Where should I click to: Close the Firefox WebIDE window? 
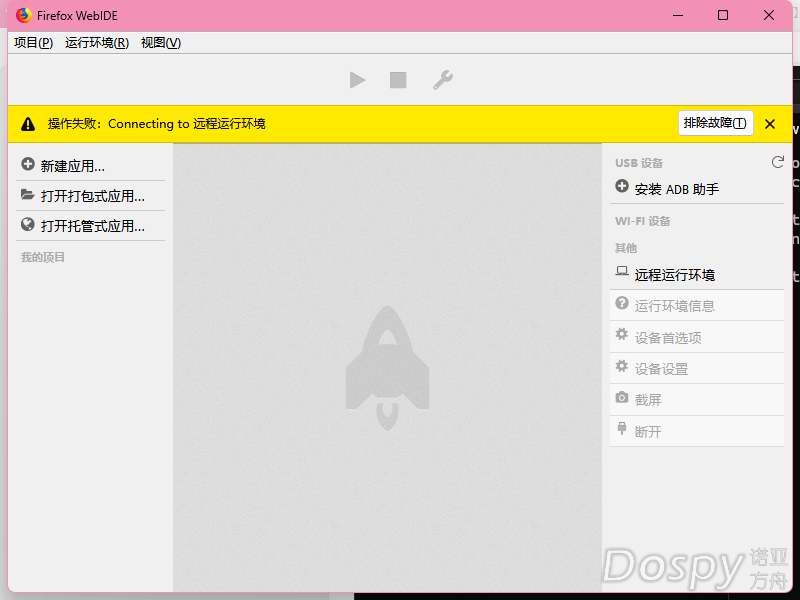point(769,15)
